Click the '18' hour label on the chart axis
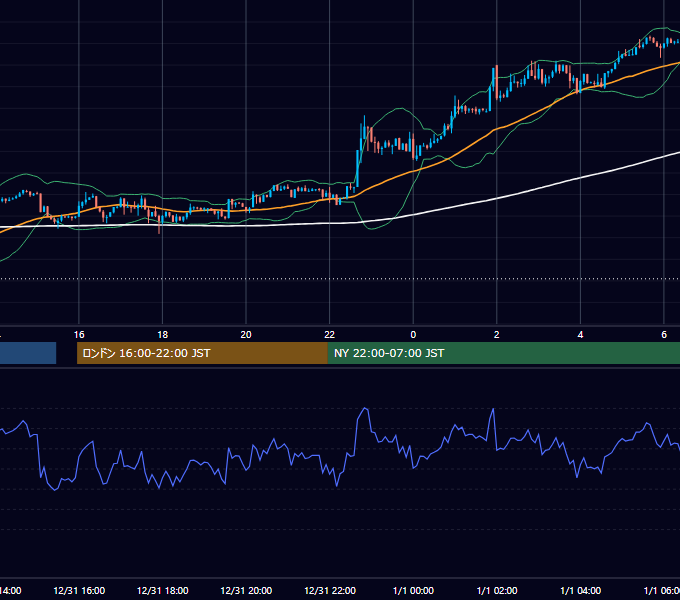Screen dimensions: 680x600 tap(162, 335)
